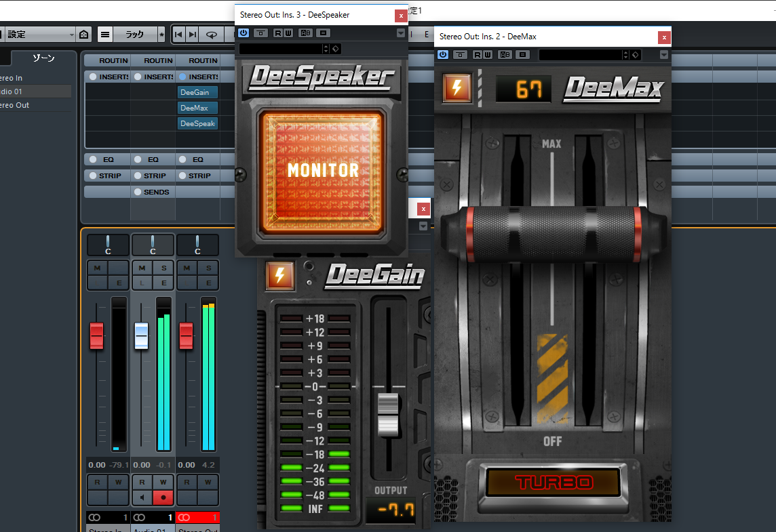Switch A/B settings in DeeMax window
This screenshot has width=776, height=532.
click(505, 55)
